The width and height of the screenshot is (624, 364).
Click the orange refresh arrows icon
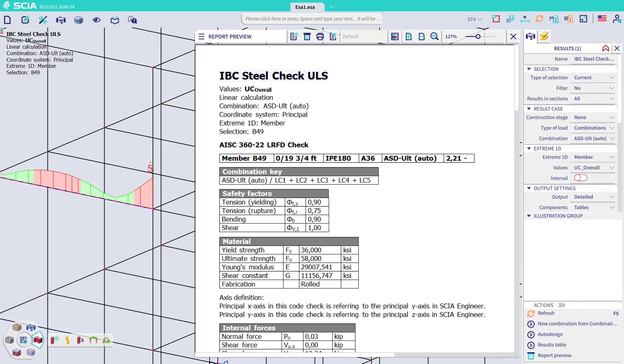pyautogui.click(x=539, y=19)
